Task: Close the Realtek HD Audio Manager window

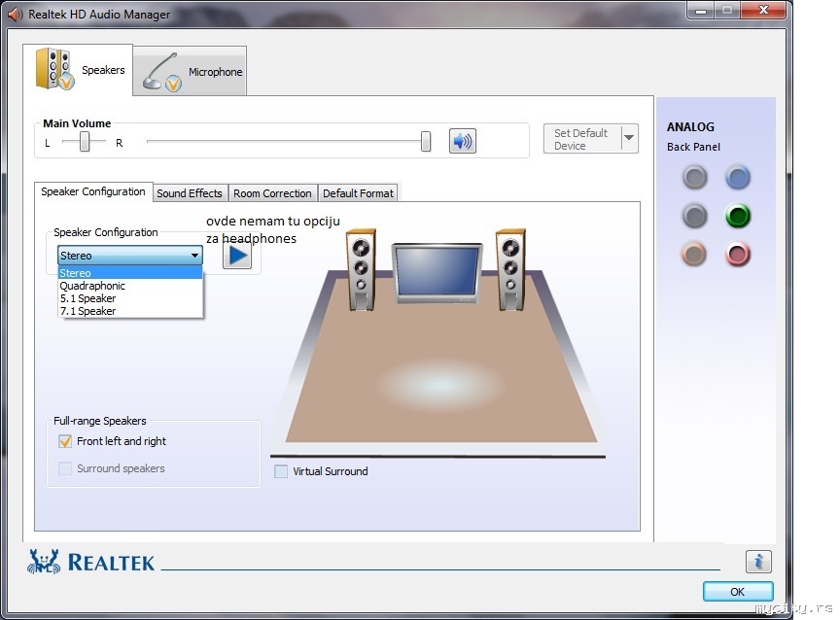Action: 763,10
